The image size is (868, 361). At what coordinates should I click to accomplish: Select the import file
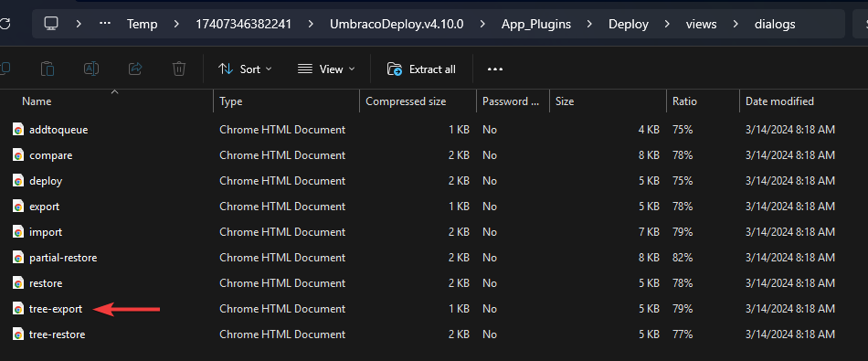click(46, 232)
